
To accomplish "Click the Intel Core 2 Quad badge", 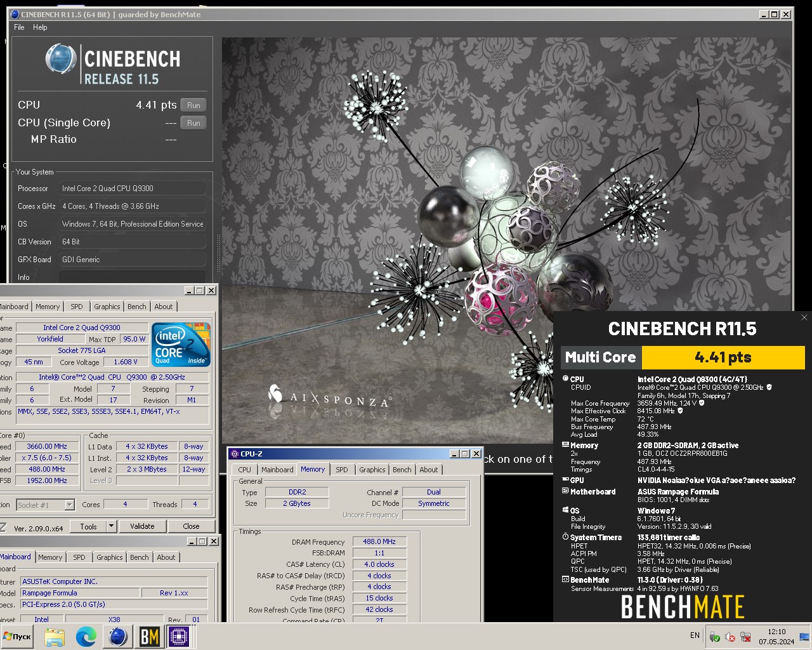I will pos(181,344).
